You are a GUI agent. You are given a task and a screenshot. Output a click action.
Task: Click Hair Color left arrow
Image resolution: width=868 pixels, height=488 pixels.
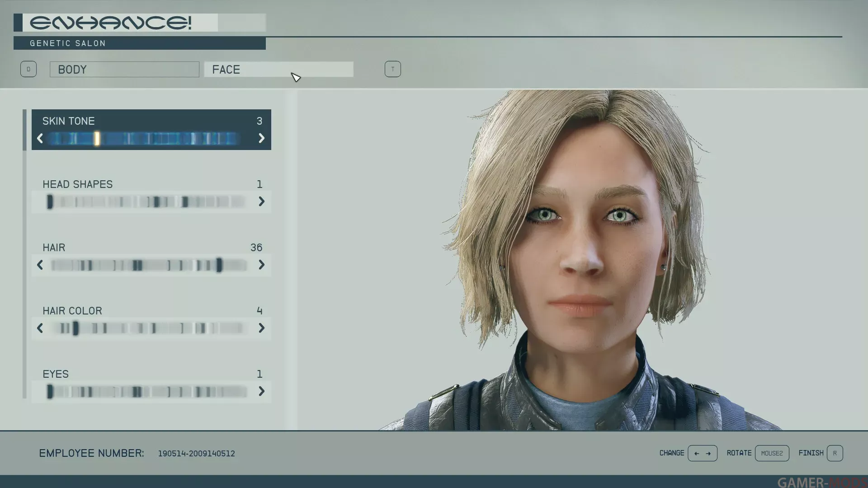point(40,328)
